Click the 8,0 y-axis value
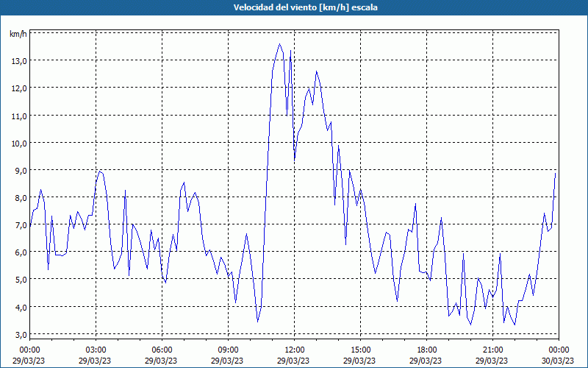The image size is (588, 368). [21, 198]
